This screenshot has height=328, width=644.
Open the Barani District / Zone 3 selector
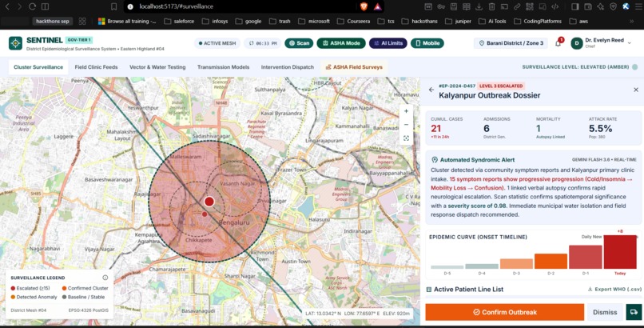point(511,43)
